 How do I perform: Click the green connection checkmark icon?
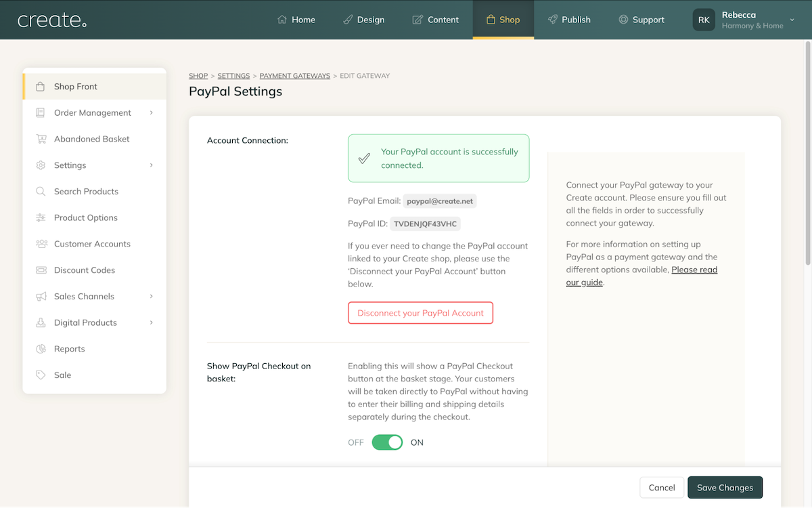click(x=364, y=158)
